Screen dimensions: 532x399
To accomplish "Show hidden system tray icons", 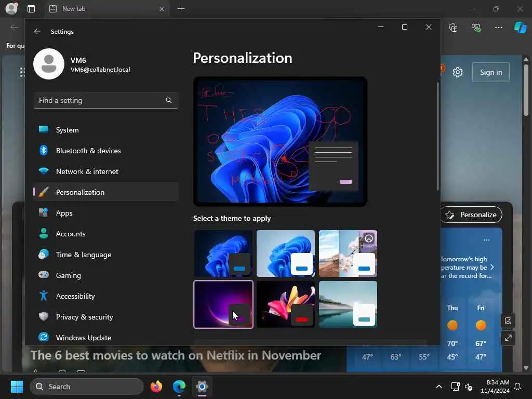I will 438,387.
